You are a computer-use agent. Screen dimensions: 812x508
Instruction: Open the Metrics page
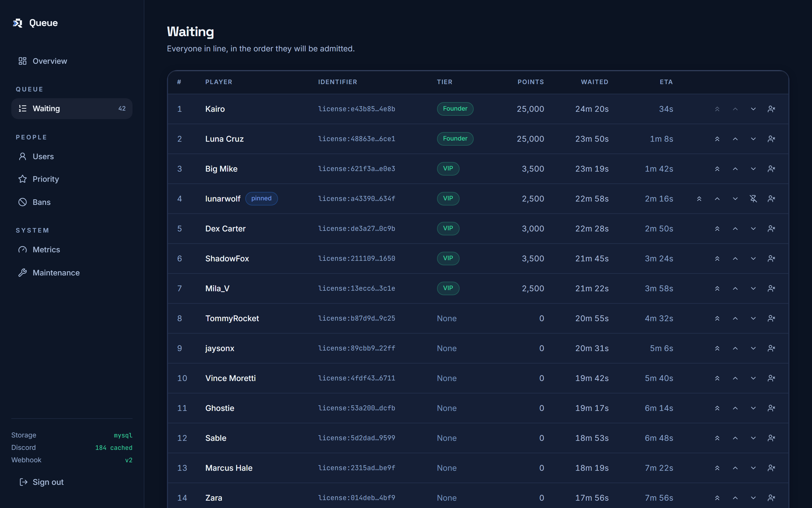click(72, 250)
